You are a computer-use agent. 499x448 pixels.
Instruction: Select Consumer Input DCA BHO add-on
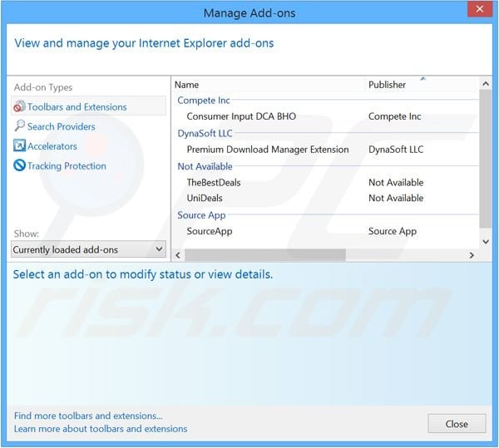(x=241, y=116)
